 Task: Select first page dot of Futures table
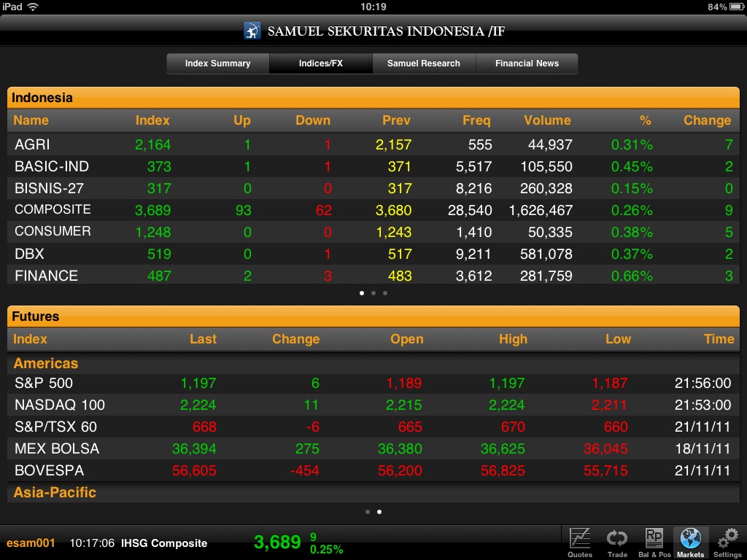(368, 512)
